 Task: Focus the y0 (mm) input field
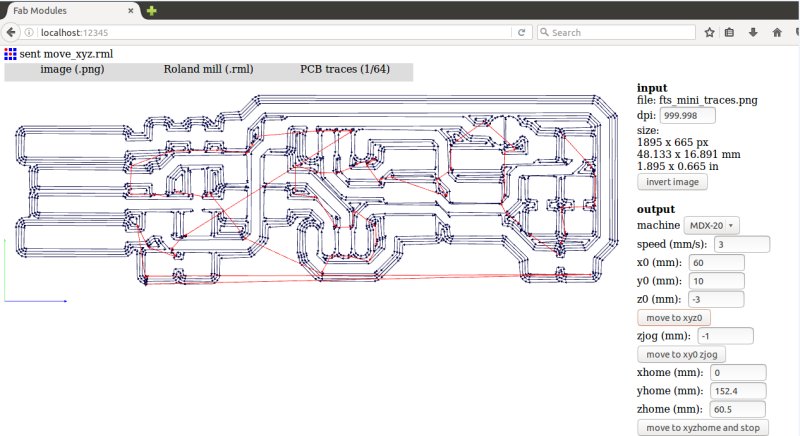pyautogui.click(x=716, y=281)
